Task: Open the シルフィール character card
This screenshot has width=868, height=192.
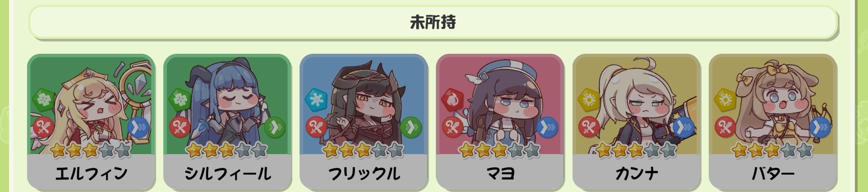Action: click(227, 122)
